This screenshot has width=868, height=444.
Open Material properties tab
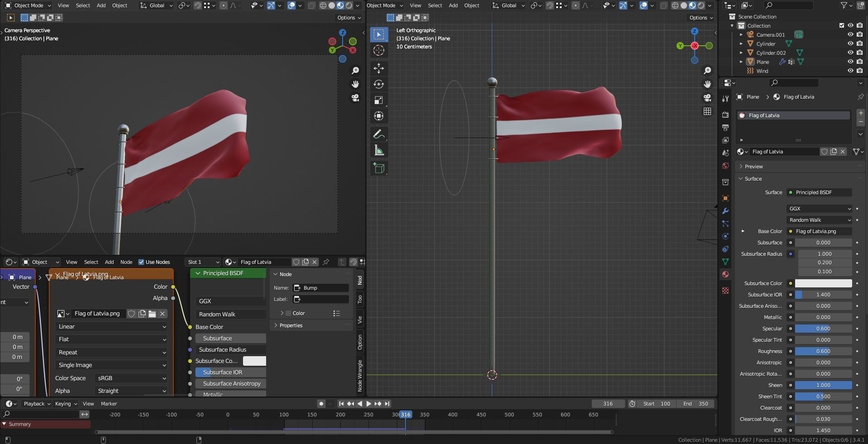point(725,274)
